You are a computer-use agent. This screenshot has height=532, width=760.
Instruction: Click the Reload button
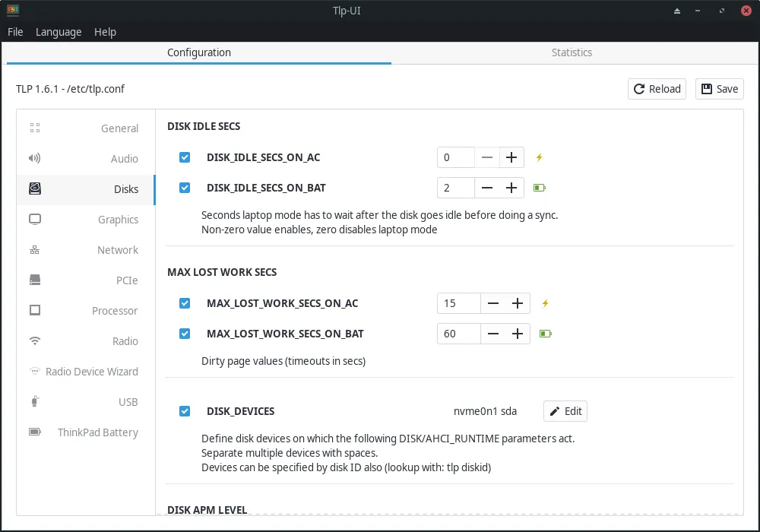click(x=657, y=89)
